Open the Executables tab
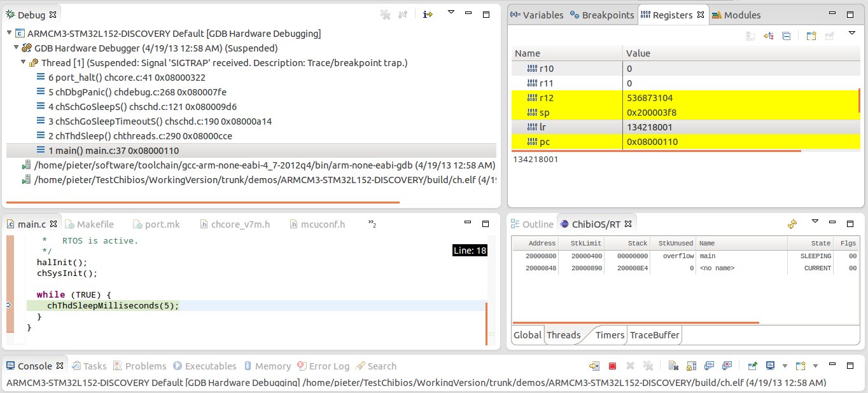Screen dimensions: 868x393 pos(204,366)
